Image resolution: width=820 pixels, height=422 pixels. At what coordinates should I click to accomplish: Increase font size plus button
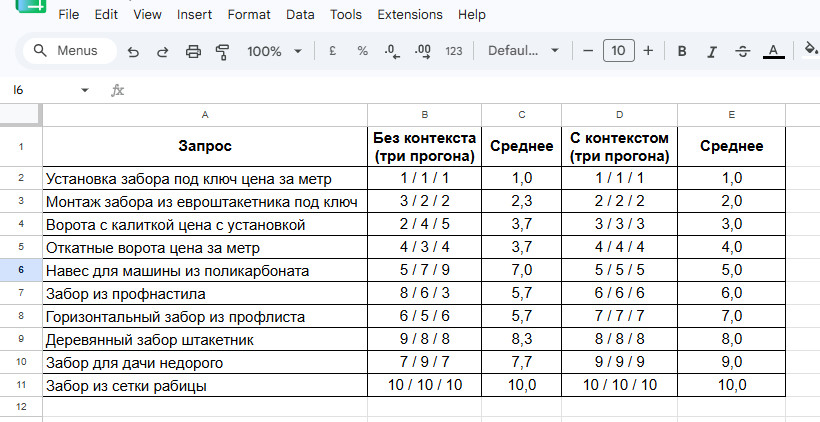[x=648, y=51]
